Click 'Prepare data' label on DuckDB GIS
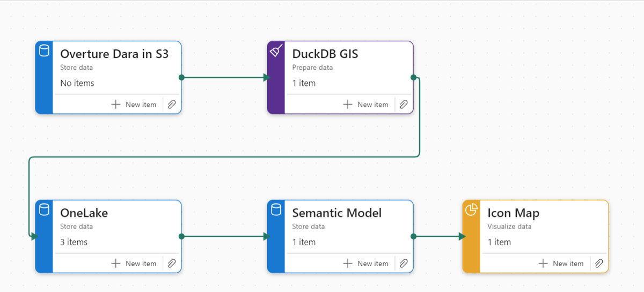 pos(312,68)
